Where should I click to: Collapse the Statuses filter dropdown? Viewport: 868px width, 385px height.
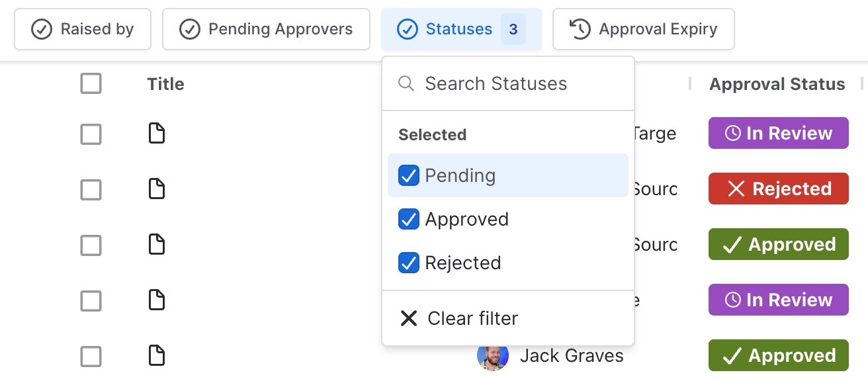tap(460, 29)
